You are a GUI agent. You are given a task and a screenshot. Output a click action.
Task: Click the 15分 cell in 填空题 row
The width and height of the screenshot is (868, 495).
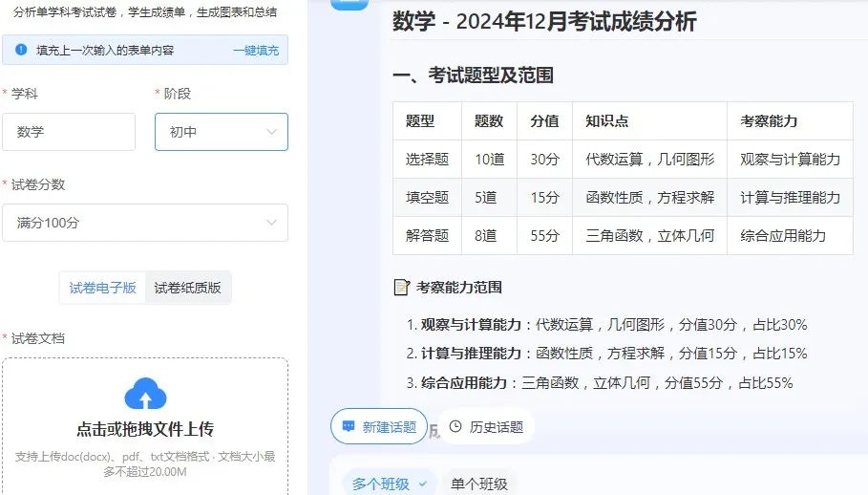click(x=544, y=198)
